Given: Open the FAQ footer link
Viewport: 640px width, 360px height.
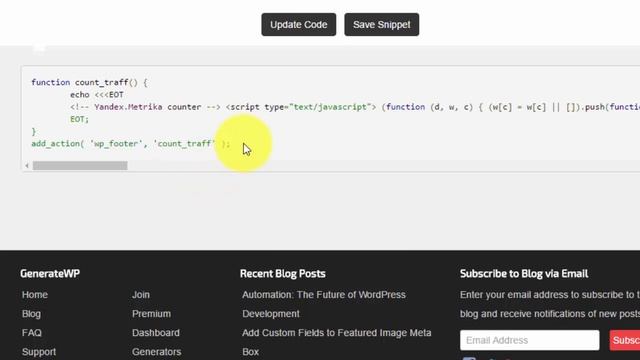Looking at the screenshot, I should (32, 333).
